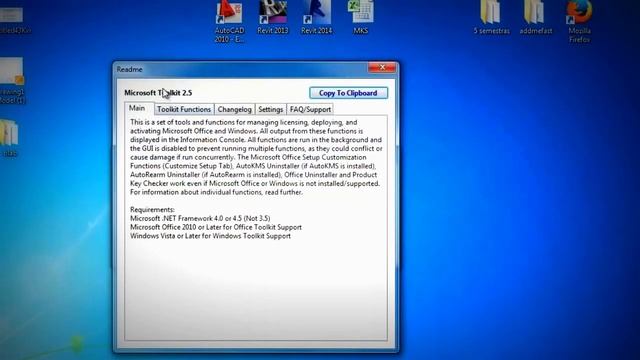640x360 pixels.
Task: Select the Main tab in Readme
Action: pyautogui.click(x=137, y=108)
